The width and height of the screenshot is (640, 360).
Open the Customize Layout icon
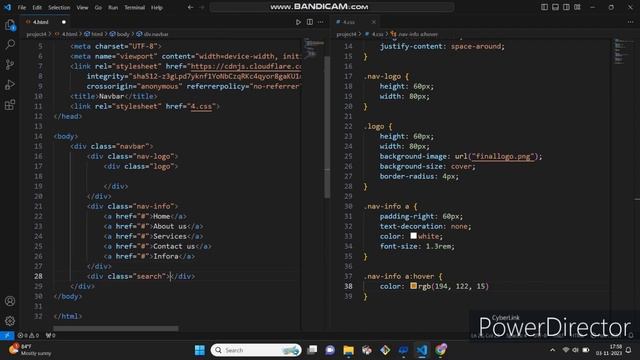578,7
